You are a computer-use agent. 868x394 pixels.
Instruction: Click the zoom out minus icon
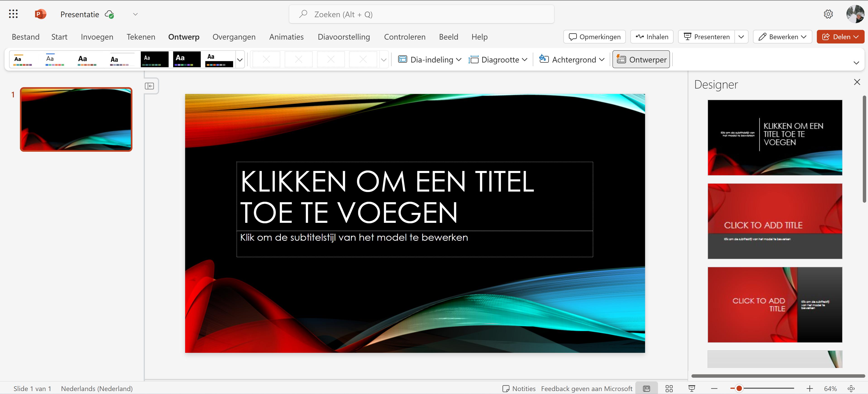(x=714, y=388)
